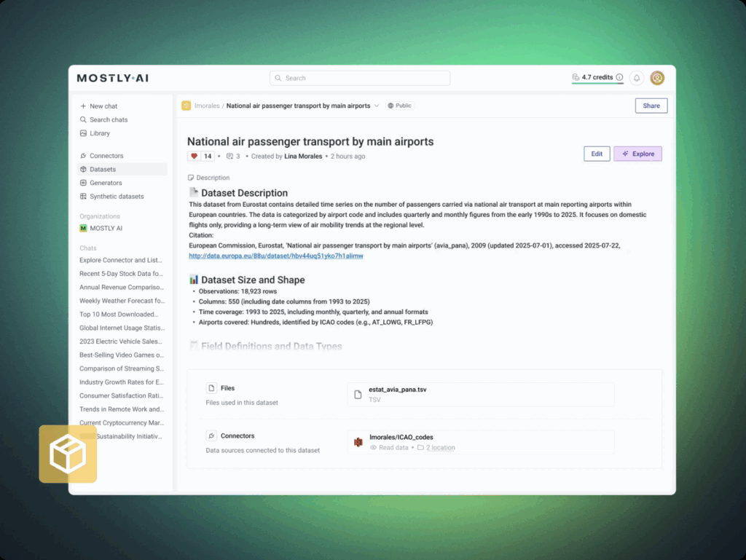Select the Recent 5-Day Stock Data chat
This screenshot has height=560, width=746.
coord(120,273)
